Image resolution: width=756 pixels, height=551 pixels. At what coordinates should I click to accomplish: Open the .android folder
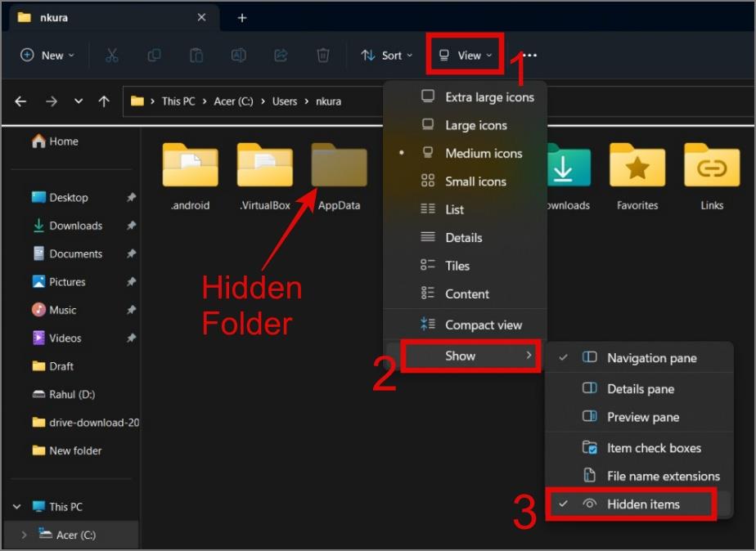pos(191,177)
